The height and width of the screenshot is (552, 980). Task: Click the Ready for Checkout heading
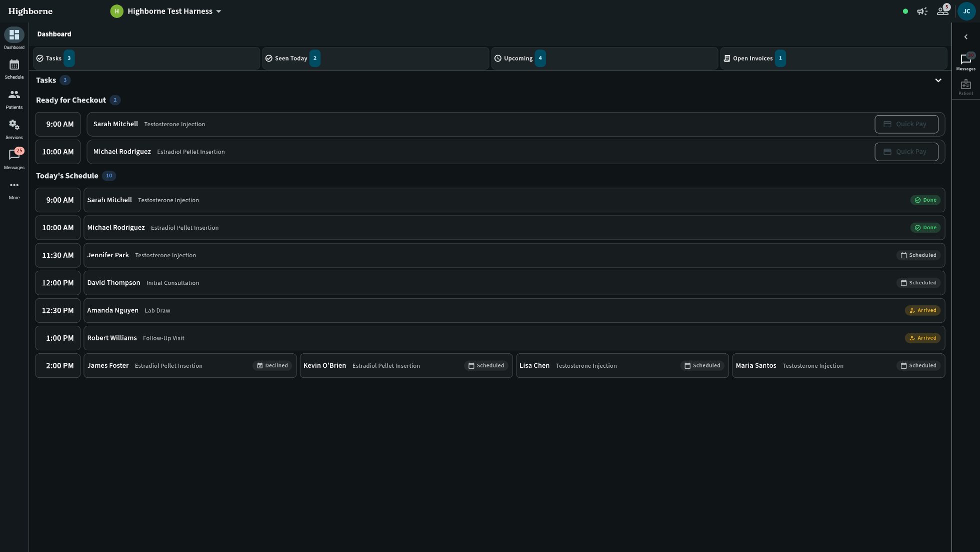pos(71,100)
